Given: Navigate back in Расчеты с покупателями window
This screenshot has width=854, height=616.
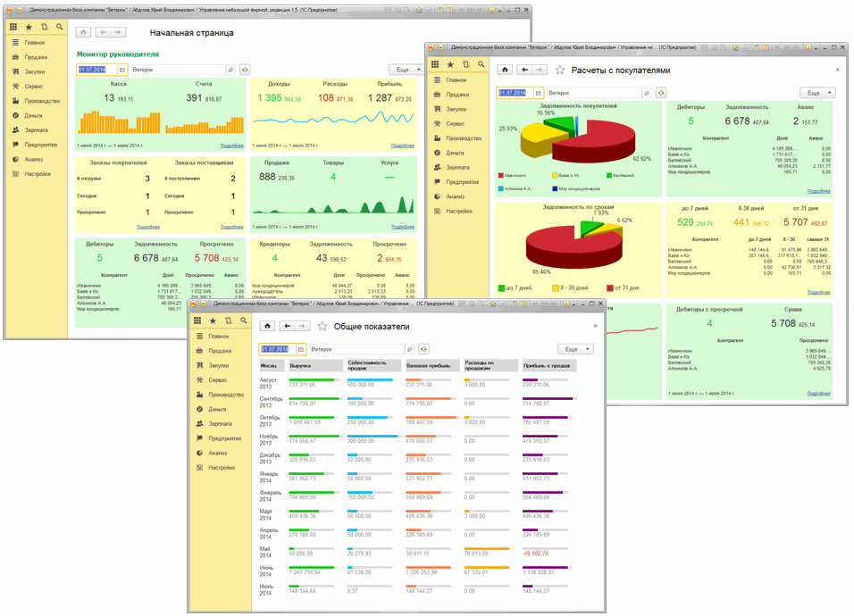Looking at the screenshot, I should [x=524, y=70].
